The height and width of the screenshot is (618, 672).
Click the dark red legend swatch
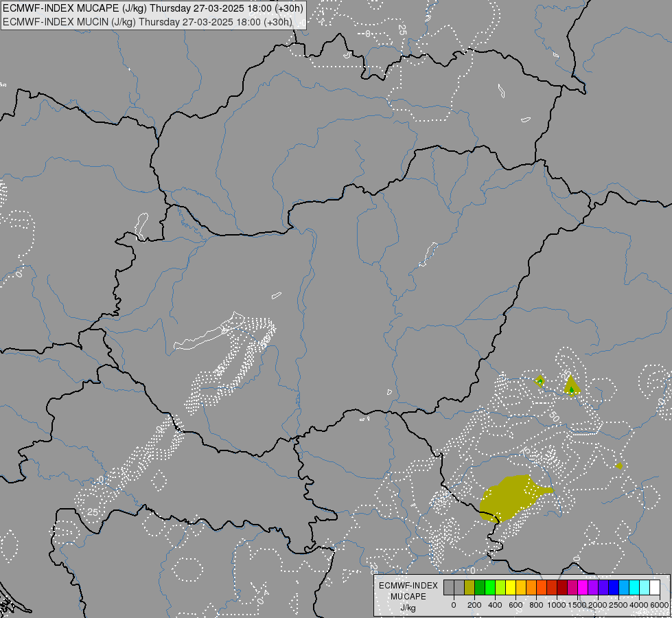point(562,588)
